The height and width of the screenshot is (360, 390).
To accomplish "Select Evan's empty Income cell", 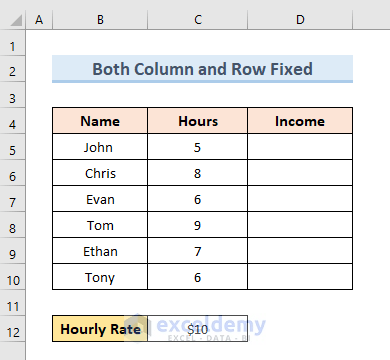I will [300, 199].
